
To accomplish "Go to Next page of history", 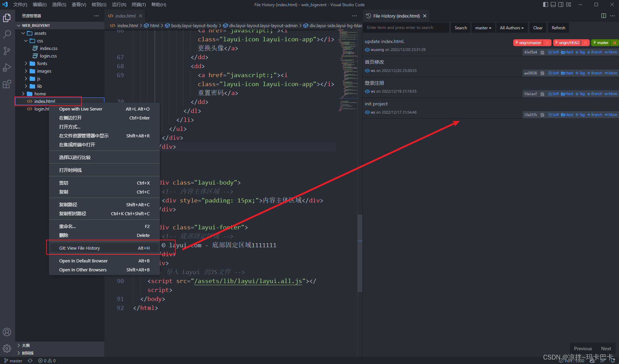I will click(606, 349).
